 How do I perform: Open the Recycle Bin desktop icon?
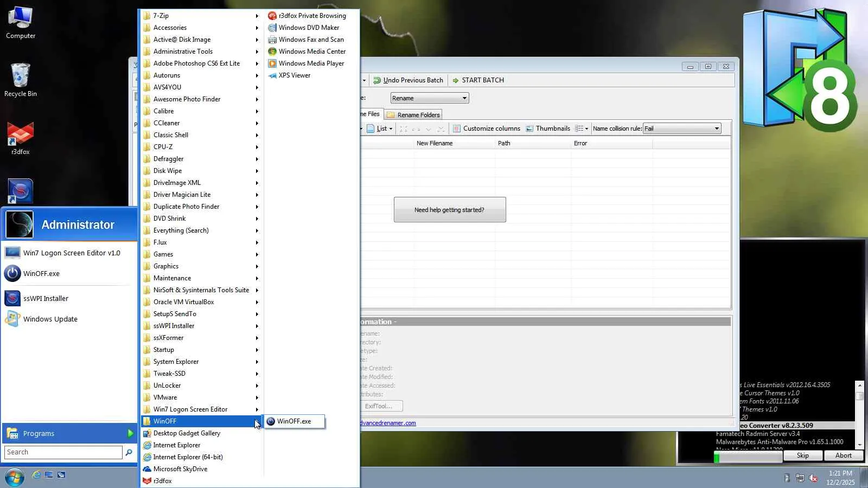[21, 80]
